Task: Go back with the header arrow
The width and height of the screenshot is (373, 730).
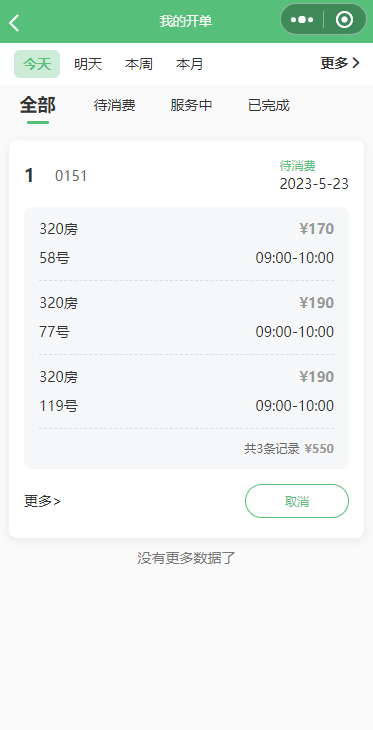Action: [14, 22]
